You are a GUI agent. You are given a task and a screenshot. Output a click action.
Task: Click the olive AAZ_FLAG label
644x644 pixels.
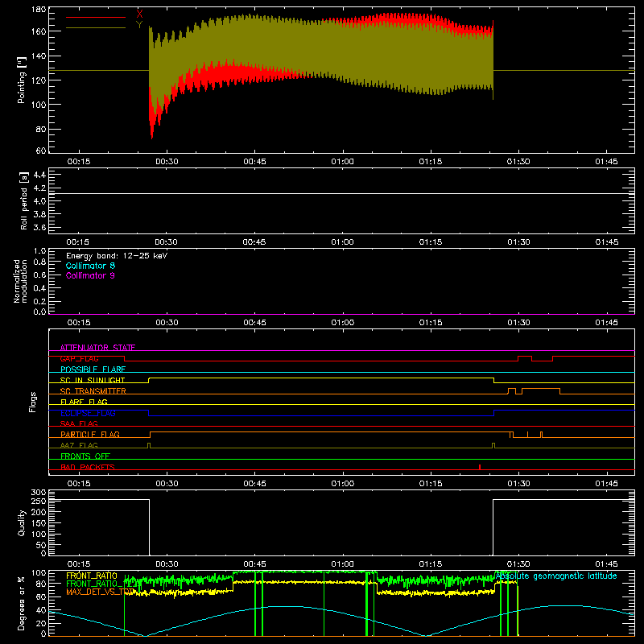[x=79, y=445]
